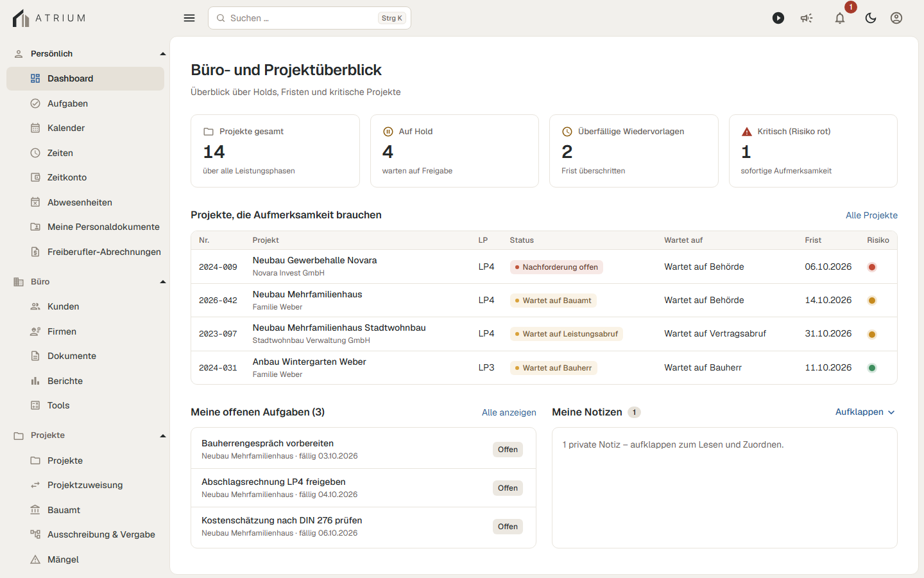Open Freiberufler-Abrechnungen menu item
This screenshot has height=578, width=924.
pyautogui.click(x=85, y=252)
